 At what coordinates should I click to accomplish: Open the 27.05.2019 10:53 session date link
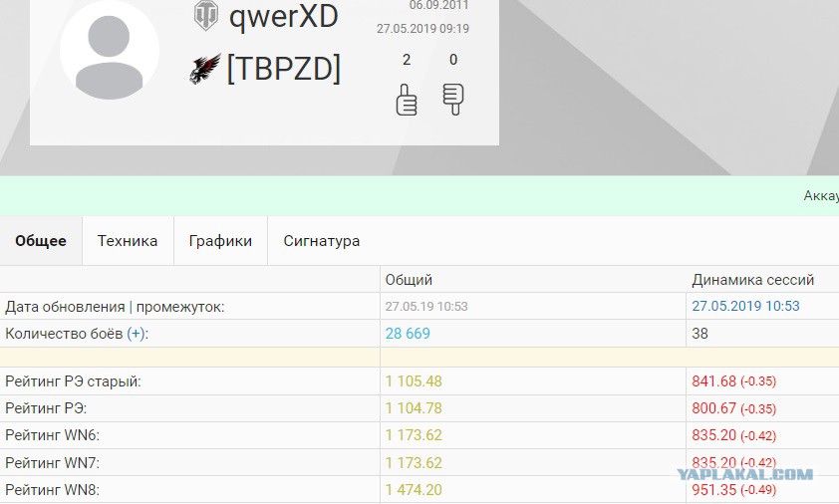point(745,306)
